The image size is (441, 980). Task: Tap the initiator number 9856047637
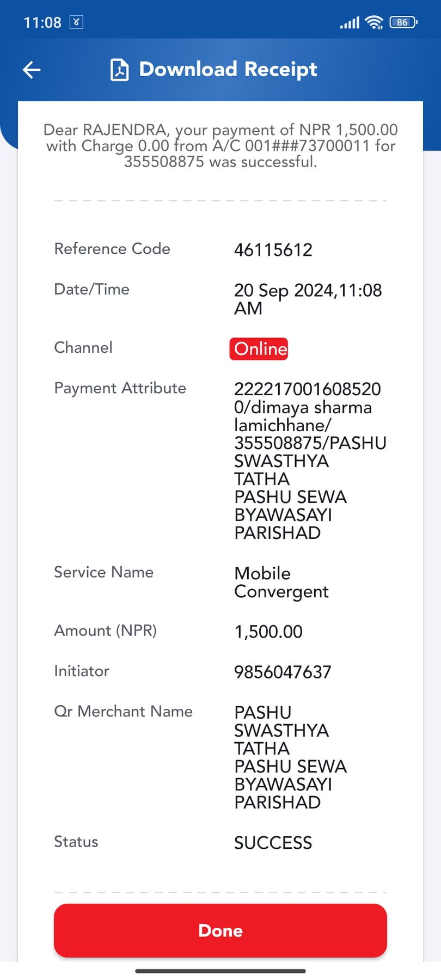(x=283, y=672)
